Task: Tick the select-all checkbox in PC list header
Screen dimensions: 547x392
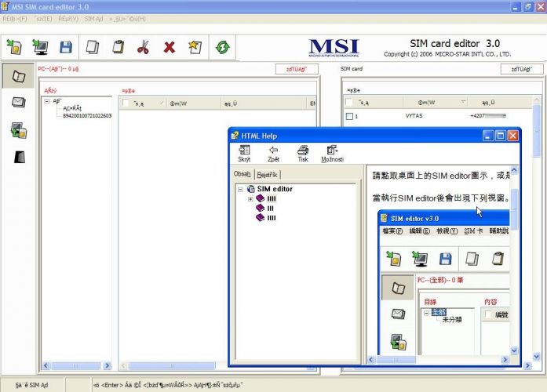Action: [126, 103]
